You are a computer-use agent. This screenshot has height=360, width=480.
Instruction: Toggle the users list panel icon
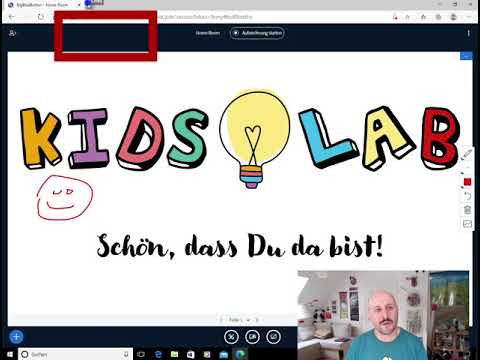[x=12, y=33]
